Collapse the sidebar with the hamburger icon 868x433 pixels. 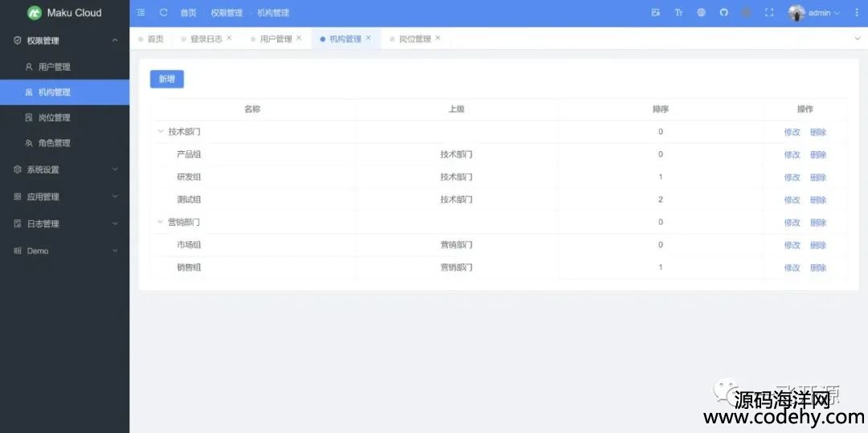pos(141,13)
